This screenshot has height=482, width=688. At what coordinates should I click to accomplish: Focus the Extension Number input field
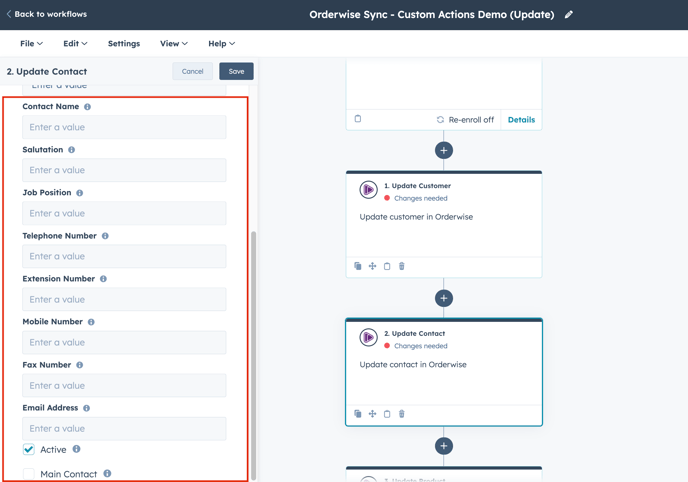(124, 299)
